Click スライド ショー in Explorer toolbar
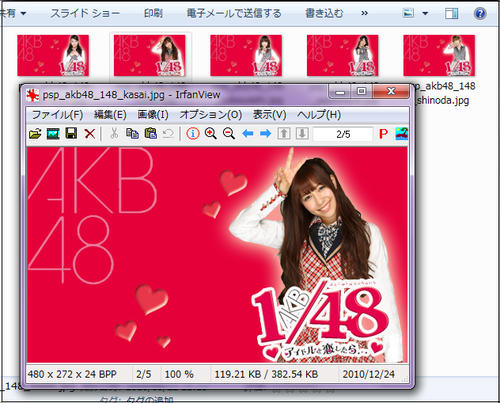500x403 pixels. (x=85, y=13)
